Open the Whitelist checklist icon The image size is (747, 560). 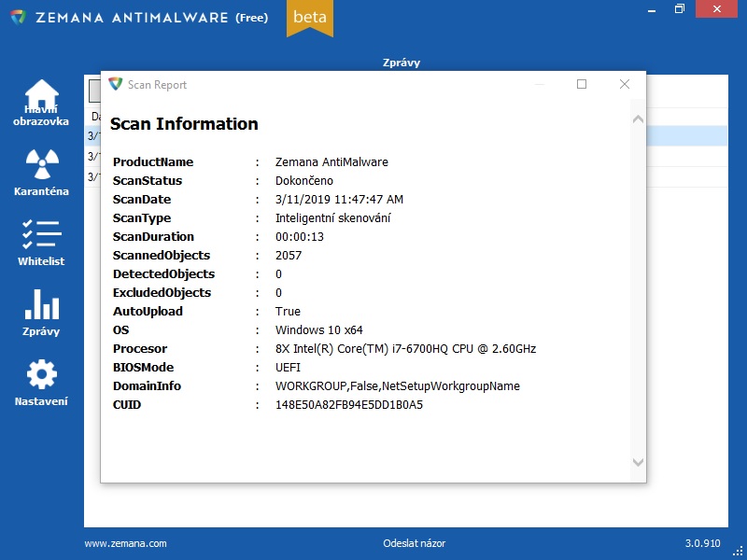click(41, 233)
